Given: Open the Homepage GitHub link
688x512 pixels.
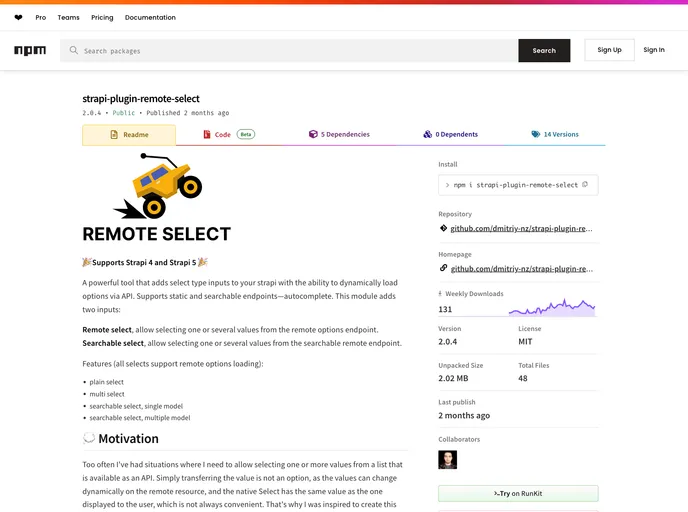Looking at the screenshot, I should (x=521, y=269).
